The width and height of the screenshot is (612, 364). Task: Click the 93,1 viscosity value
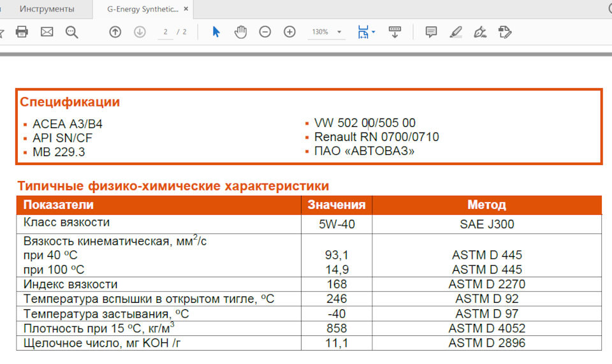point(337,255)
